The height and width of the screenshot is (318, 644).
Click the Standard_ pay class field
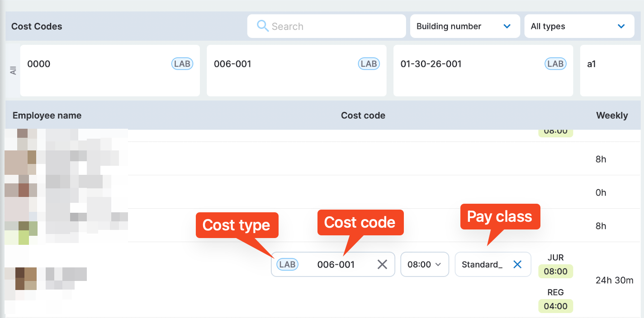pos(493,264)
